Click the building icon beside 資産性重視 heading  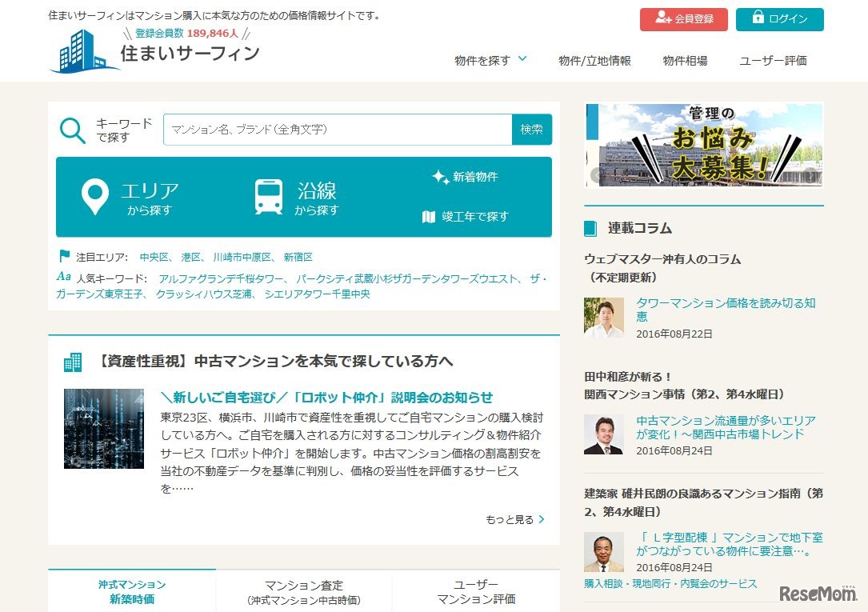74,362
